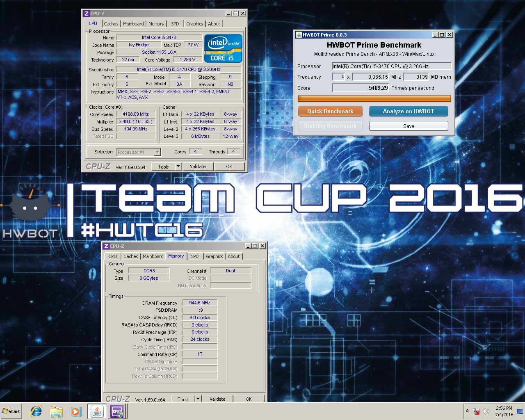Open CPU tab in lower CPU-Z window

pos(112,256)
